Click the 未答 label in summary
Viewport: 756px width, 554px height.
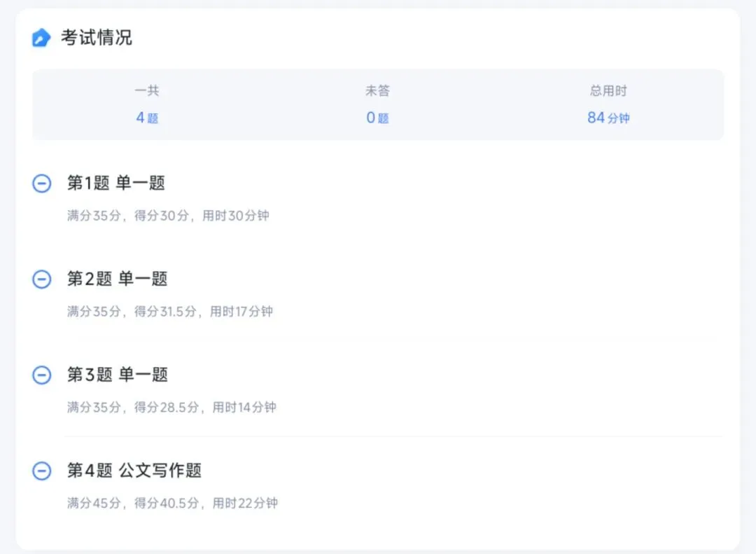[x=377, y=91]
